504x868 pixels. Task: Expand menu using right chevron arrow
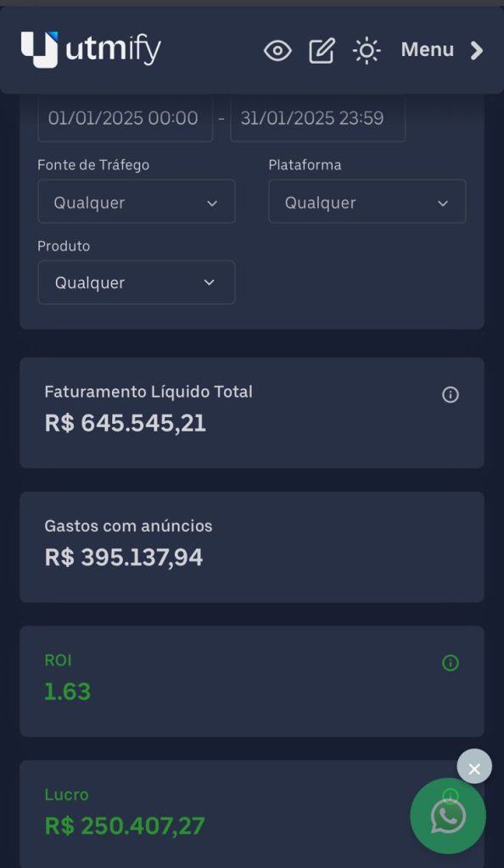476,50
